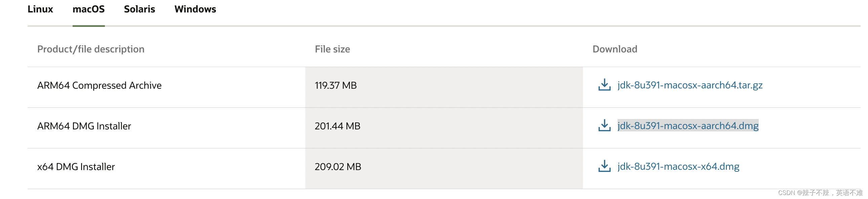868x199 pixels.
Task: Open the Solaris tab
Action: point(140,9)
